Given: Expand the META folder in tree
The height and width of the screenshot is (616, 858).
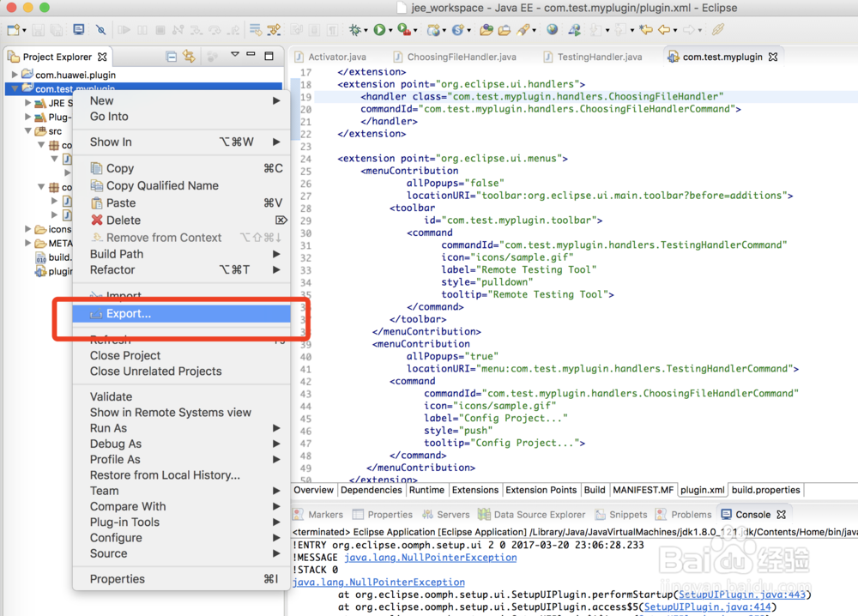Looking at the screenshot, I should pos(28,243).
